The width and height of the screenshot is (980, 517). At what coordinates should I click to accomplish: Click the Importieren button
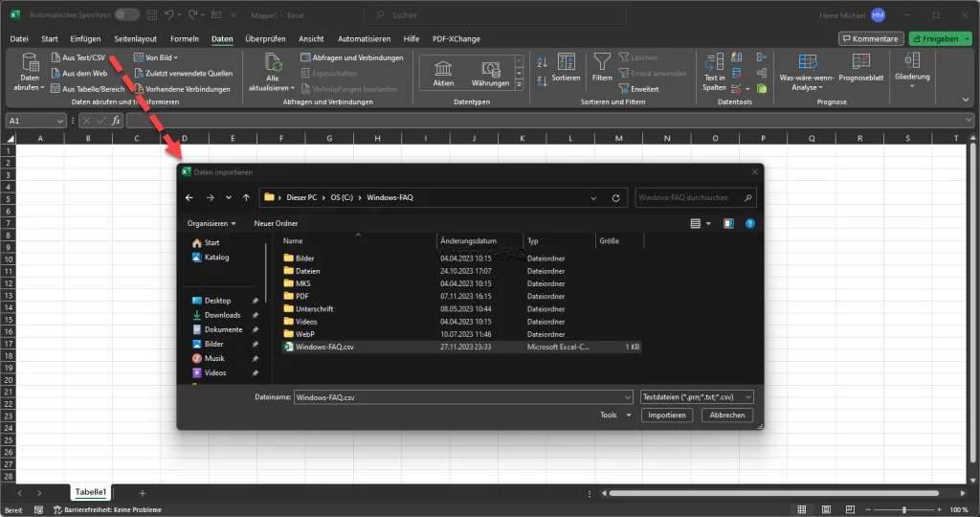point(666,416)
